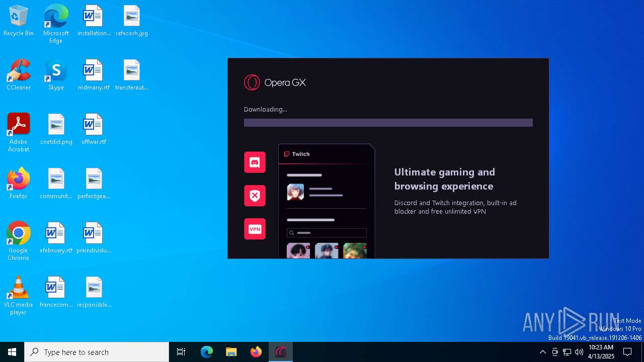The height and width of the screenshot is (362, 644).
Task: Click the 'Ultimate gaming and browsing experience' heading
Action: [x=445, y=179]
